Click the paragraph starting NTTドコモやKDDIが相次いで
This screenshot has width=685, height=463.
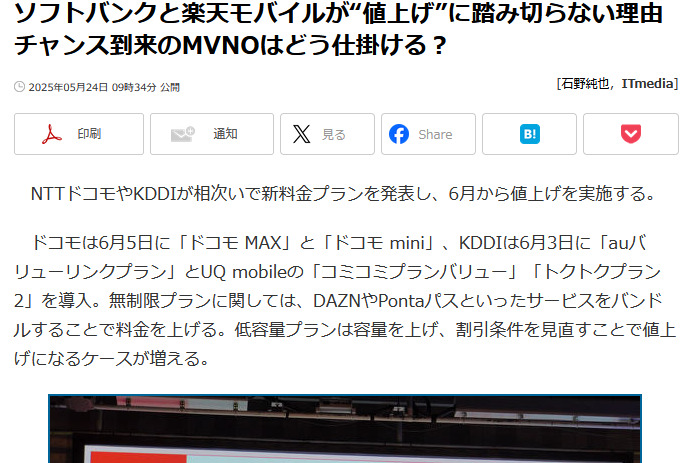344,193
